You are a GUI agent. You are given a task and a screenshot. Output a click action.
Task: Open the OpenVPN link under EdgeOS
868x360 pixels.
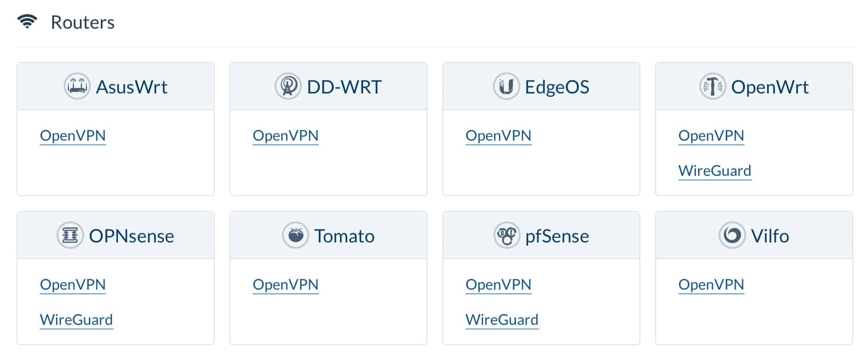498,136
